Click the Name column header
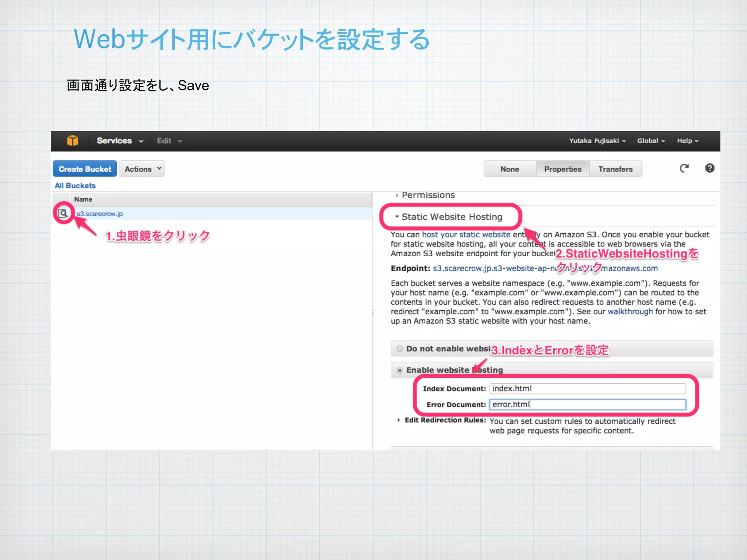This screenshot has height=560, width=747. 83,199
